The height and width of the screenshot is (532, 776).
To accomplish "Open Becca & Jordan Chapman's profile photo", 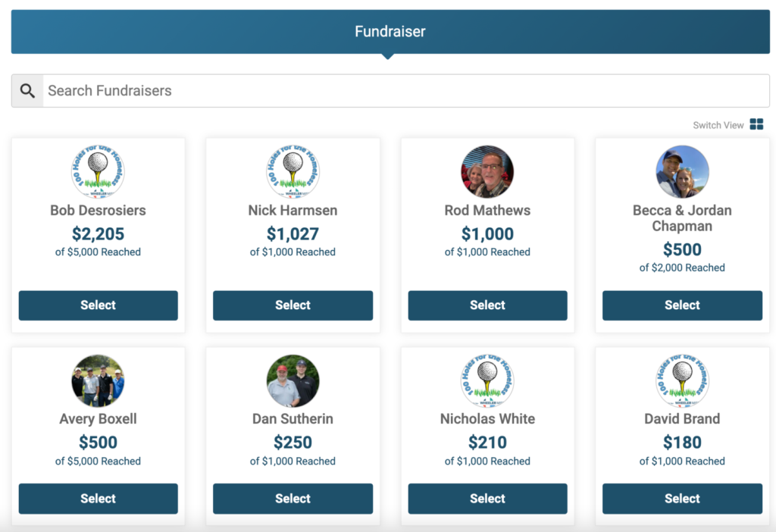I will (682, 171).
